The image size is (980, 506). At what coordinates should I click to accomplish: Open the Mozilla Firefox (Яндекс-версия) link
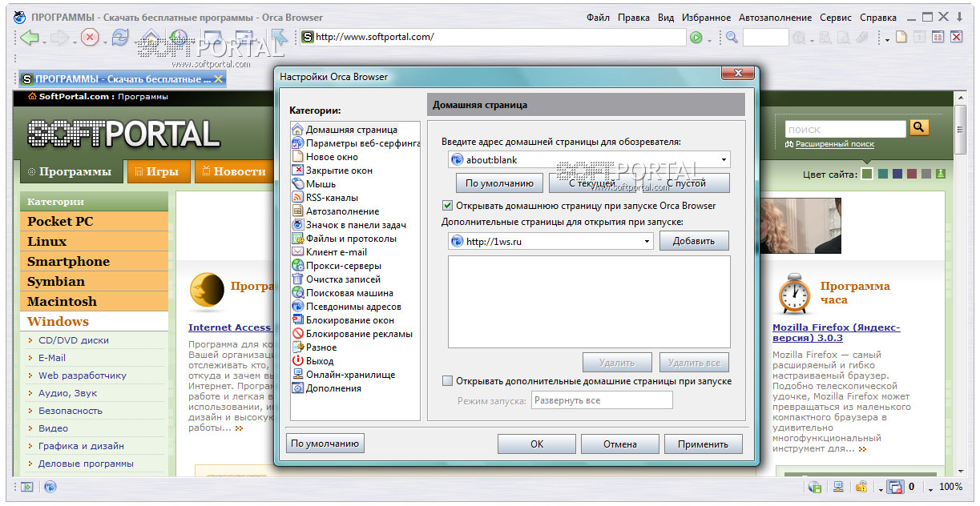click(x=837, y=332)
